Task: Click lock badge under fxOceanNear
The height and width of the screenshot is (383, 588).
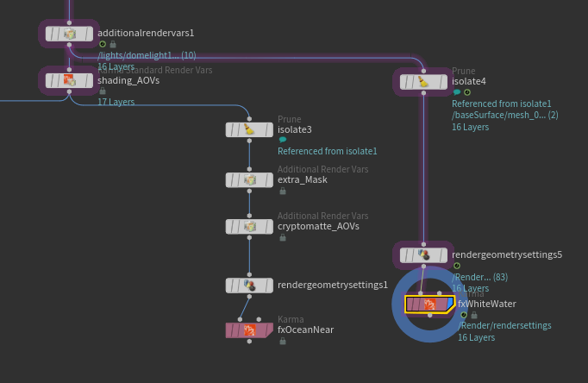Action: click(x=283, y=341)
